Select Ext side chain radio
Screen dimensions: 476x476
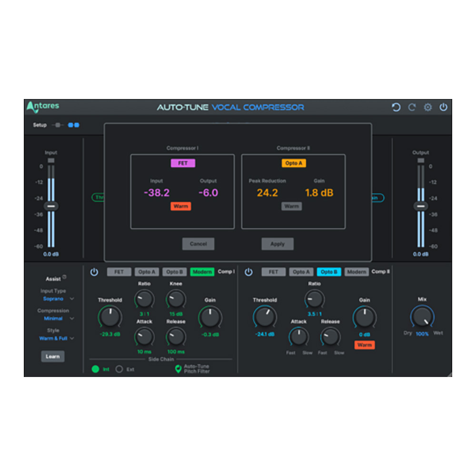(119, 369)
